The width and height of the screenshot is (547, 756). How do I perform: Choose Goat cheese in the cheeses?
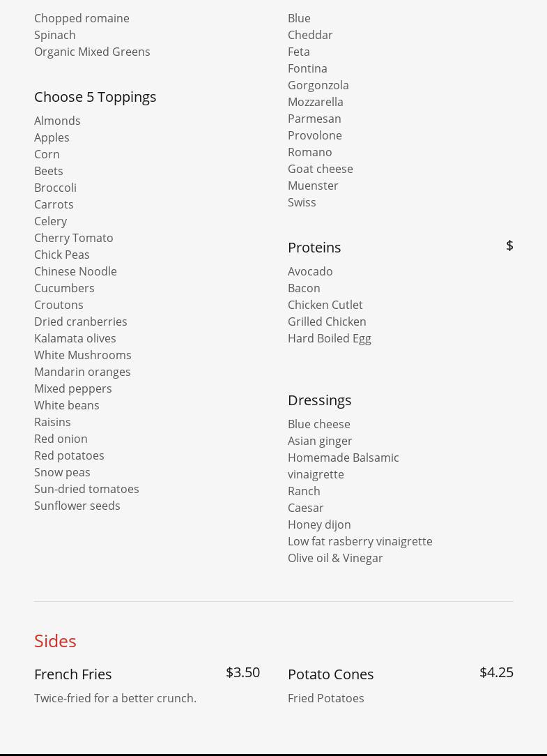[321, 169]
